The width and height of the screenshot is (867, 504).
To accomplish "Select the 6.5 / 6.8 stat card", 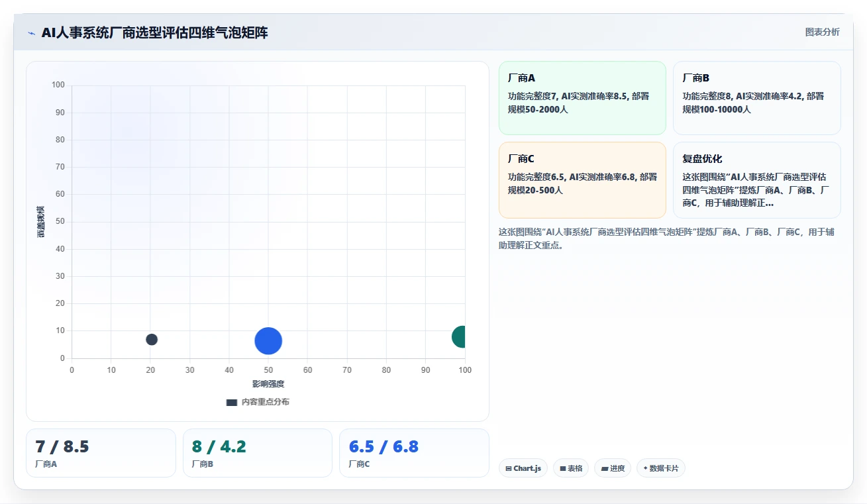I will [414, 453].
